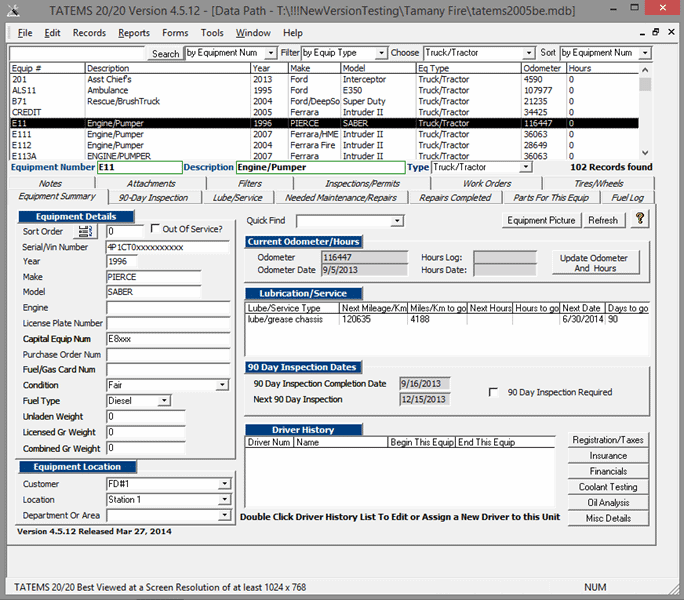The height and width of the screenshot is (600, 684).
Task: Expand the Location dropdown showing Station 1
Action: [222, 500]
